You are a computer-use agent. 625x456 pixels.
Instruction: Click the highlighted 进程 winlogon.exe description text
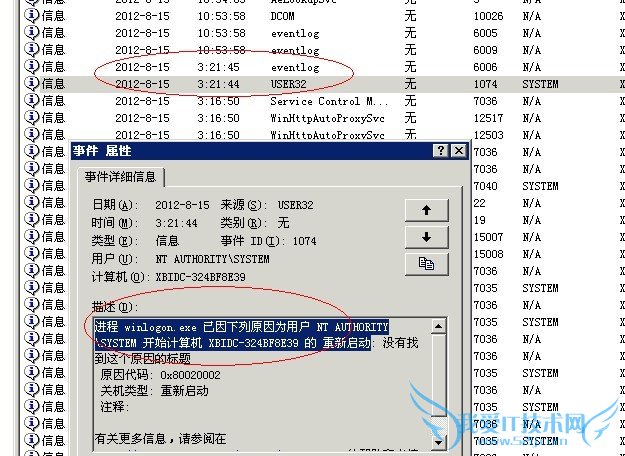click(x=241, y=335)
